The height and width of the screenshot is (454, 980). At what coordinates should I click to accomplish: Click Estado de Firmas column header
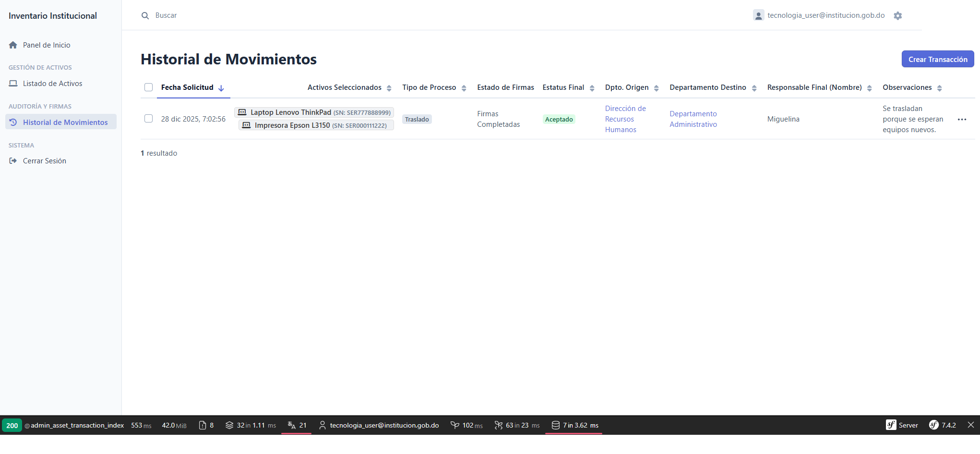(x=505, y=87)
